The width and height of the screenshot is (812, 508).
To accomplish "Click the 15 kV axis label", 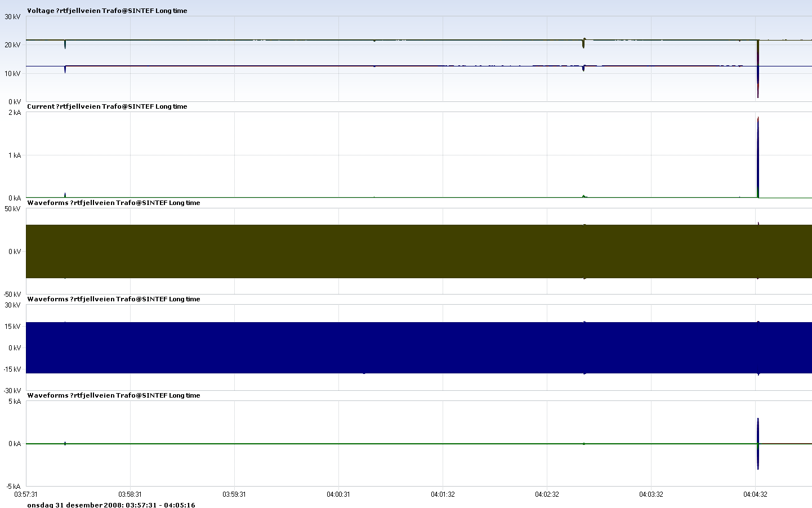I will 13,327.
